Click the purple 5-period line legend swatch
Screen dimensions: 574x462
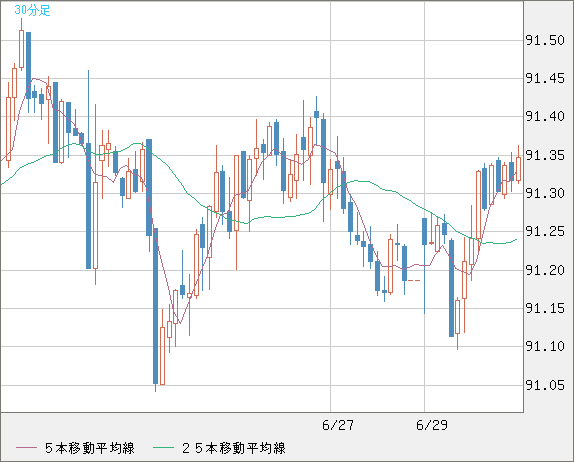pyautogui.click(x=26, y=448)
